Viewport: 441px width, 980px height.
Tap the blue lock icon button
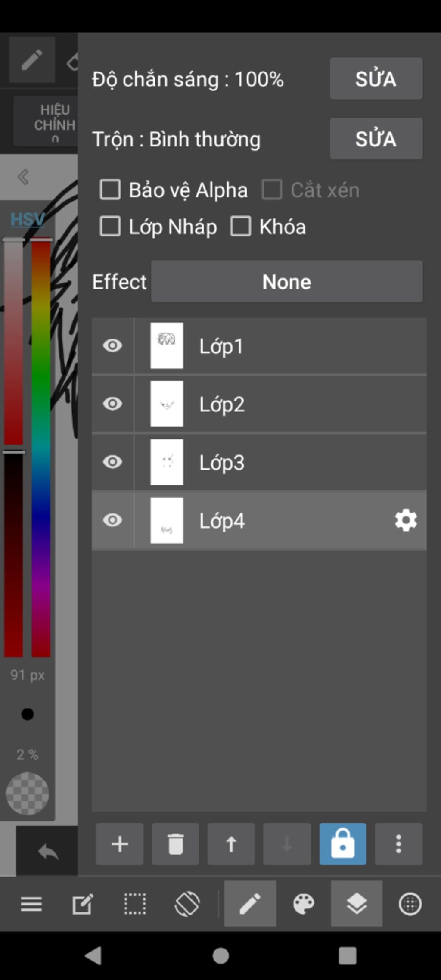(x=343, y=844)
